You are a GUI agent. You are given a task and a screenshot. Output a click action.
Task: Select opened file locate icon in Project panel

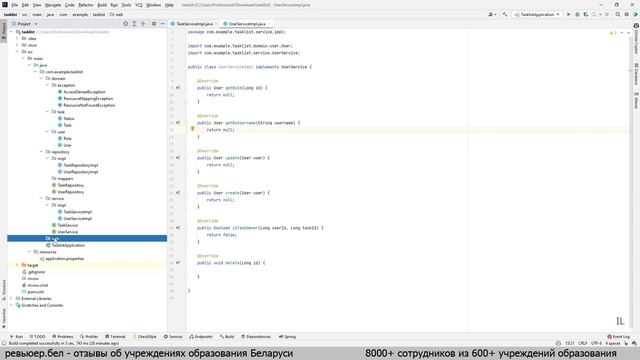tap(125, 24)
